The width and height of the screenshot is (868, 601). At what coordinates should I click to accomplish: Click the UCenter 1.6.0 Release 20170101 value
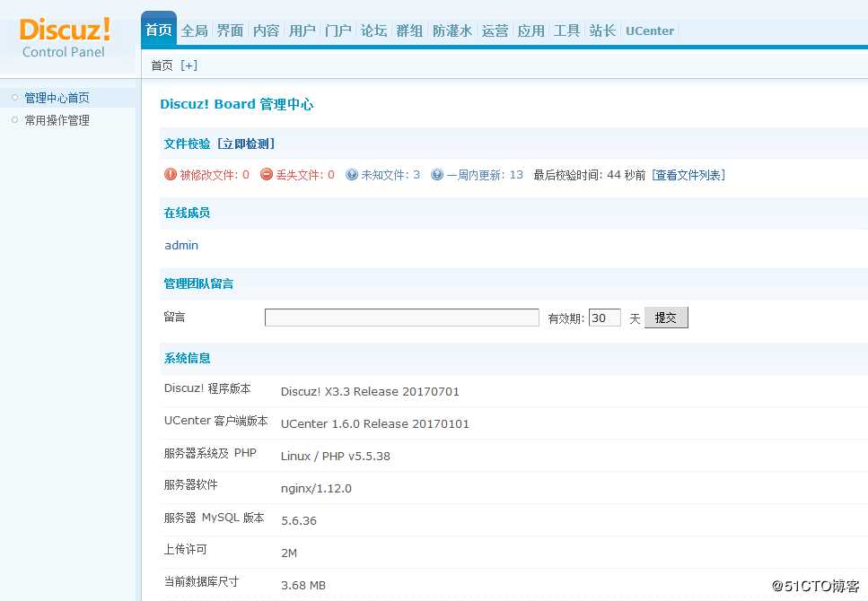pyautogui.click(x=375, y=423)
